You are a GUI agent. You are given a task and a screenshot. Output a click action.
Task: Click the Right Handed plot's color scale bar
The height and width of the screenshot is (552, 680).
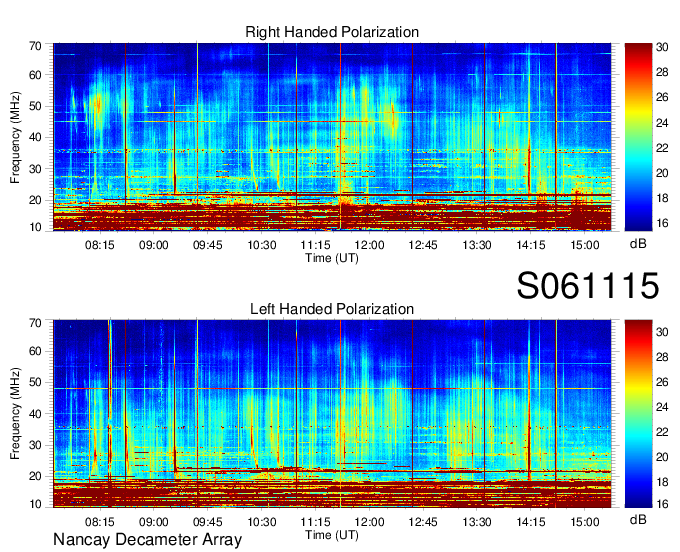coord(638,137)
